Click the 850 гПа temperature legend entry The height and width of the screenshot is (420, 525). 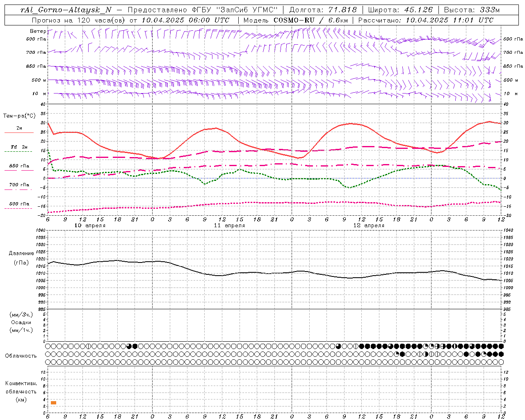tap(19, 166)
